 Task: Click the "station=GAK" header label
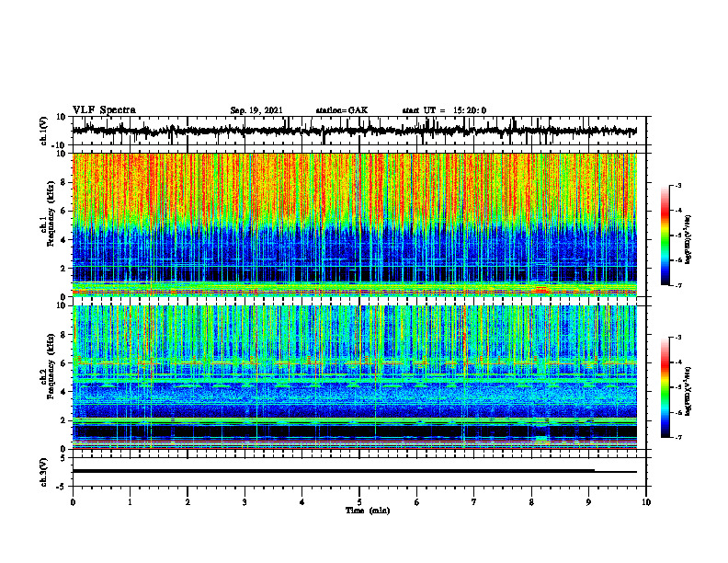coord(342,110)
